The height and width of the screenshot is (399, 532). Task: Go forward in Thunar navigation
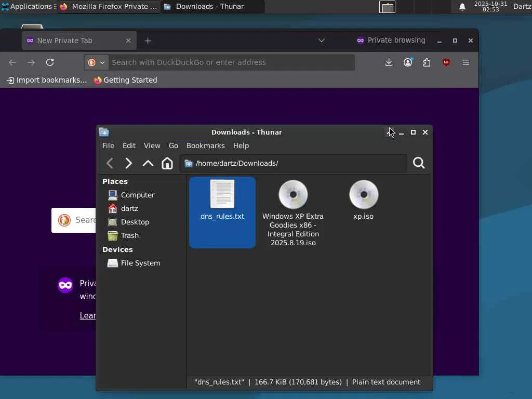(x=129, y=163)
